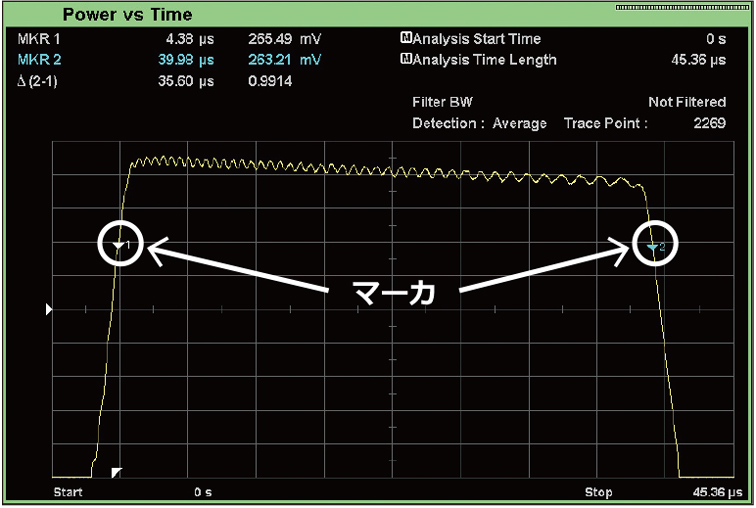
Task: Click the Δ (2-1) delta label
Action: click(x=37, y=81)
